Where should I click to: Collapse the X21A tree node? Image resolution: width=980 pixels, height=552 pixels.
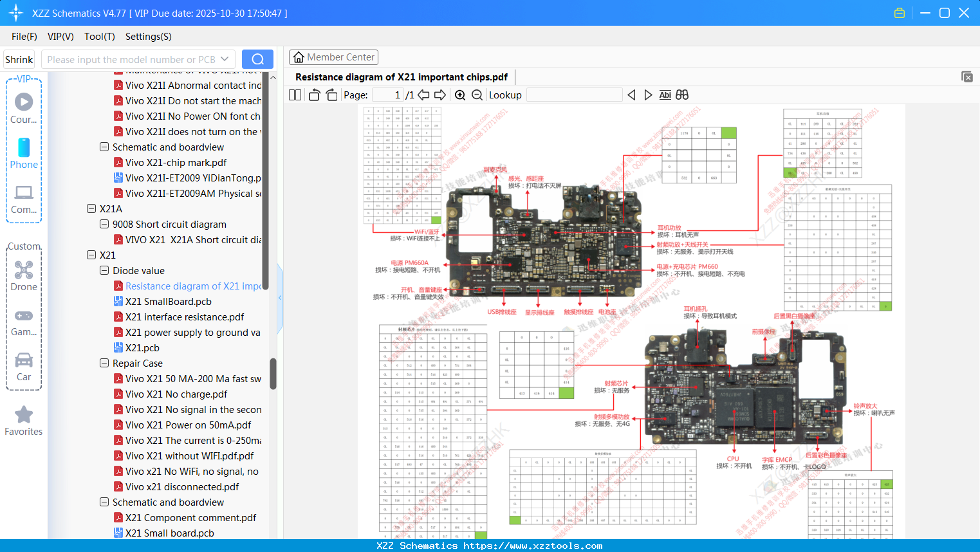tap(91, 208)
